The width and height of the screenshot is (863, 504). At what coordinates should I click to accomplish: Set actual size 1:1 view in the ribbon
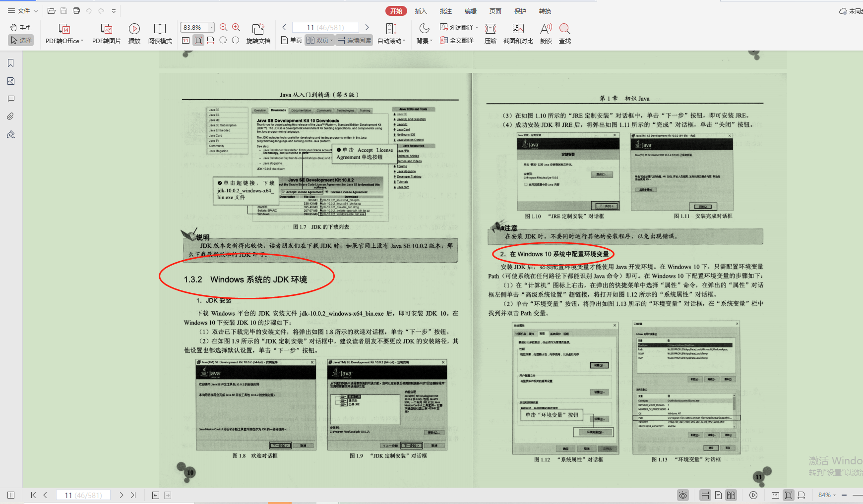185,40
